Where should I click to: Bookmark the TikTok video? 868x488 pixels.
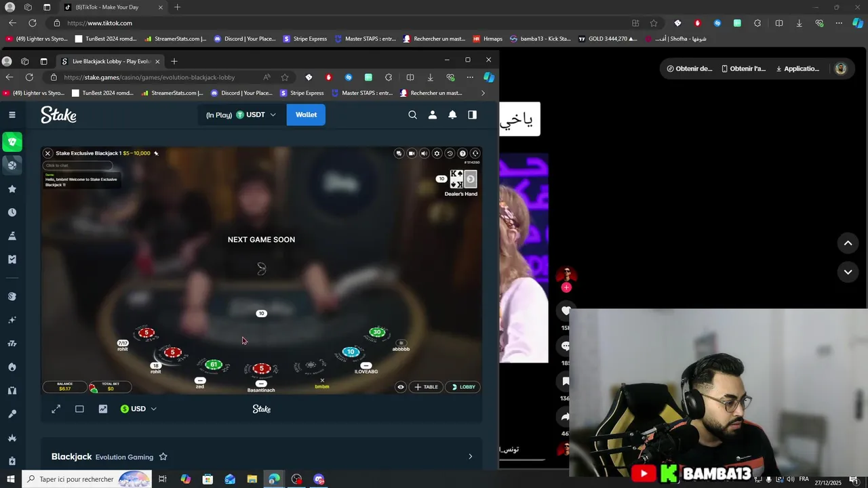coord(566,381)
